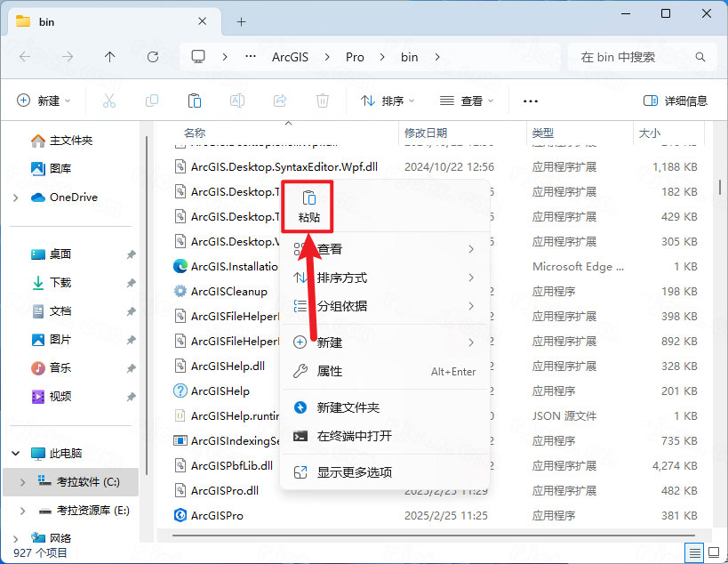The width and height of the screenshot is (728, 564).
Task: Click the This PC monitor address icon
Action: (198, 57)
